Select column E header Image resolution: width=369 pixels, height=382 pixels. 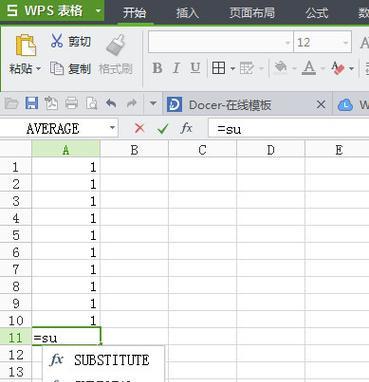[337, 150]
